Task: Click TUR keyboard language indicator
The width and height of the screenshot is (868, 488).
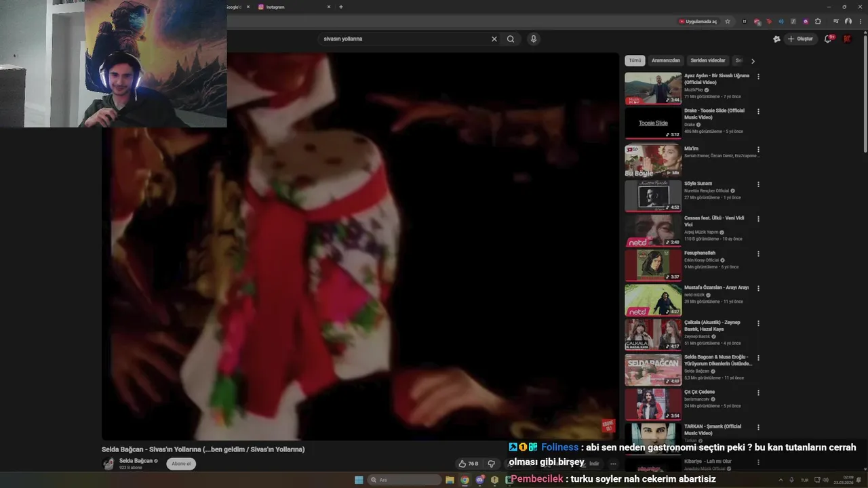Action: [805, 480]
